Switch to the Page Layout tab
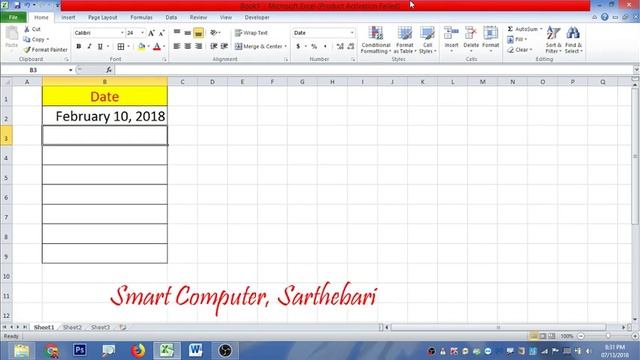This screenshot has height=360, width=640. click(x=102, y=18)
